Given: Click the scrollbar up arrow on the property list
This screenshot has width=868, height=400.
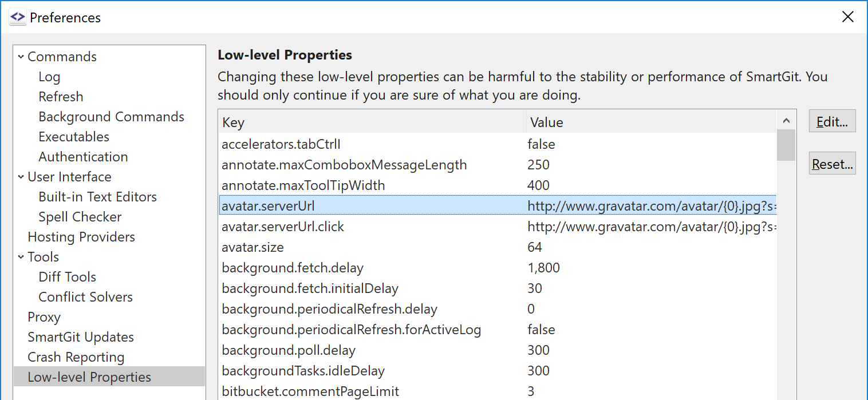Looking at the screenshot, I should tap(786, 120).
